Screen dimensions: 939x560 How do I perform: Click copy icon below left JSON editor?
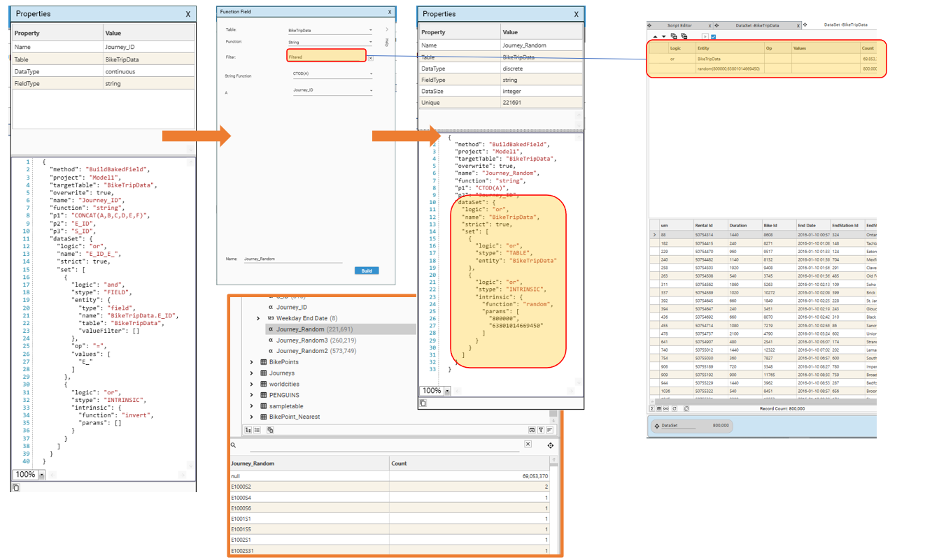pyautogui.click(x=16, y=487)
